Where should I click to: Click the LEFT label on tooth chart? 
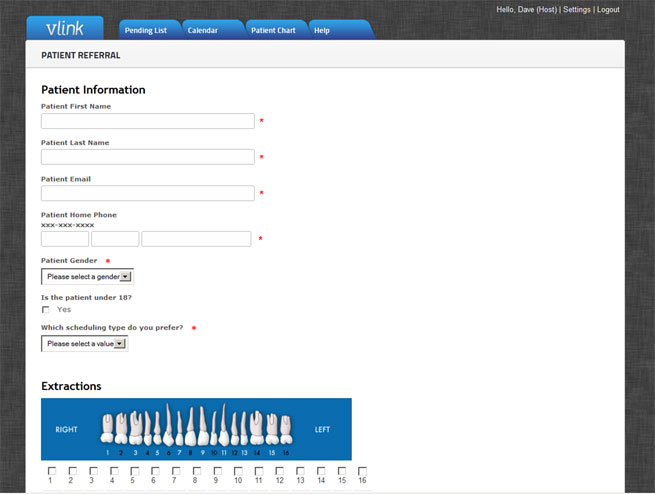322,429
